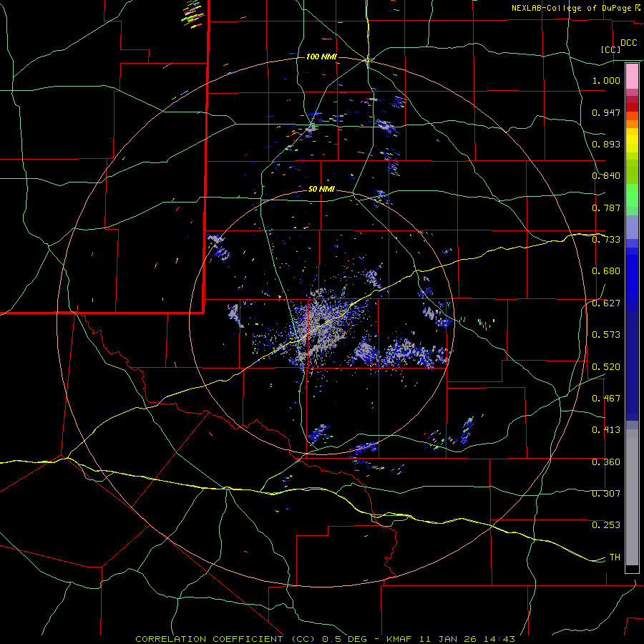Viewport: 644px width, 644px height.
Task: Click the 50 NMI range ring label
Action: tap(321, 189)
